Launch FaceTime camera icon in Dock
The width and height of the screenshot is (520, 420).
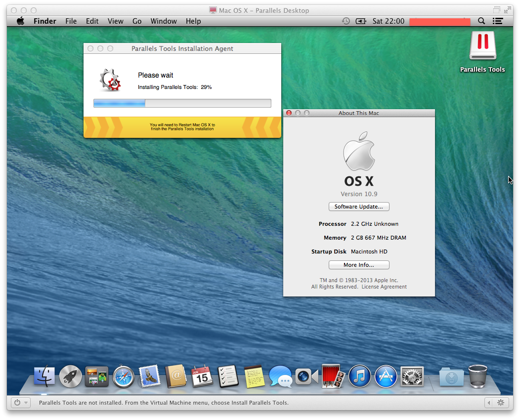pos(307,377)
